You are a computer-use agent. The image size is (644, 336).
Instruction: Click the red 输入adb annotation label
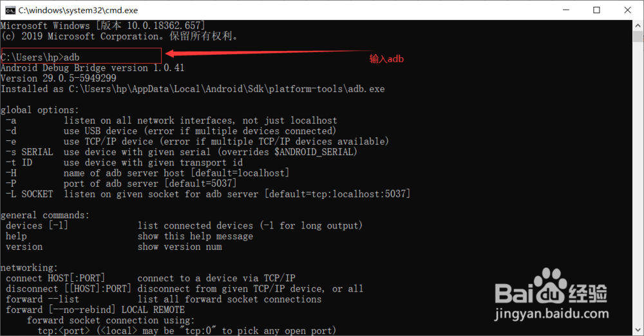tap(386, 59)
